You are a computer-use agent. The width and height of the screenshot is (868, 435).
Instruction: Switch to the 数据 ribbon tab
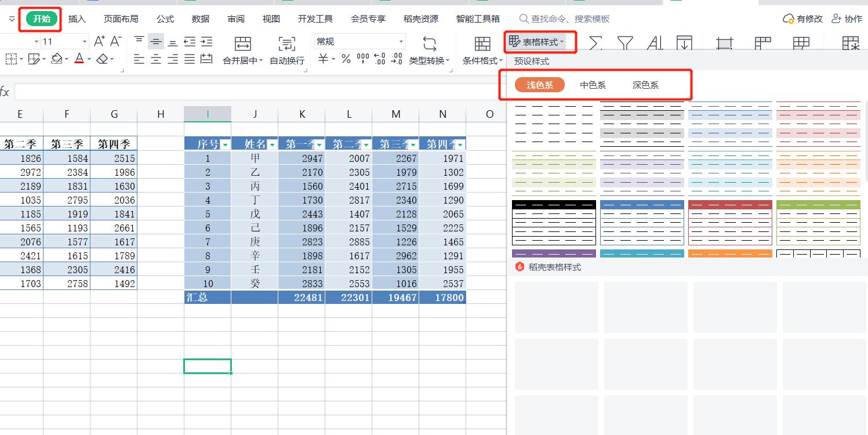point(200,18)
